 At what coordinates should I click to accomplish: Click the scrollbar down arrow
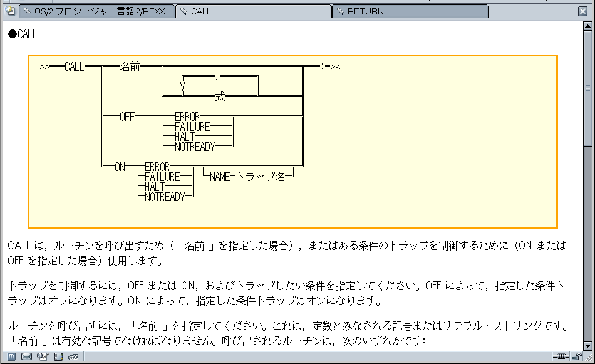tap(588, 346)
